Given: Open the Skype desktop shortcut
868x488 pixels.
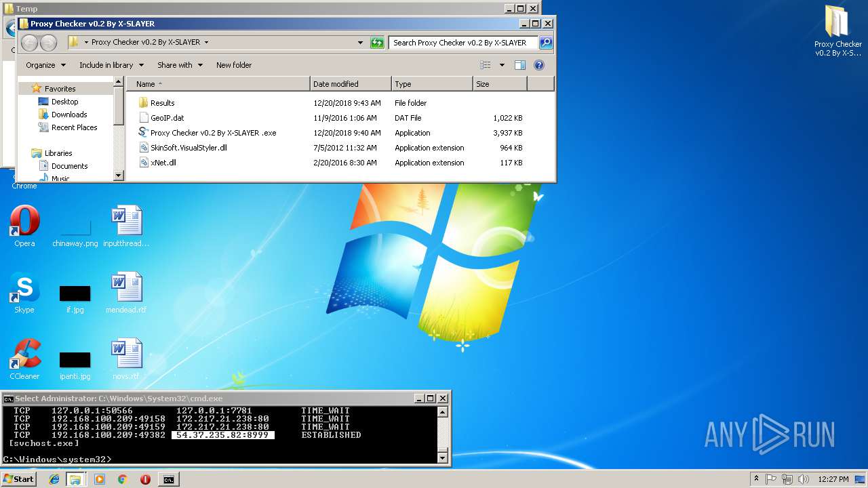Looking at the screenshot, I should [x=24, y=293].
